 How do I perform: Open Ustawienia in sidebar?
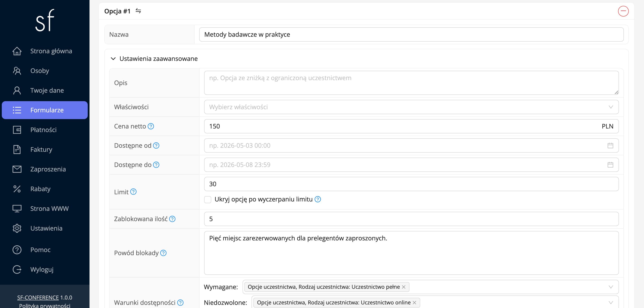point(45,228)
